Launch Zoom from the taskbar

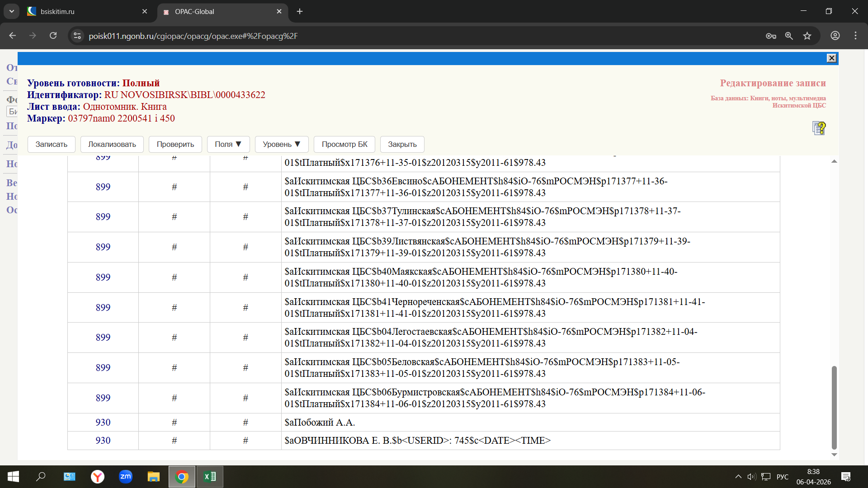[x=125, y=477]
